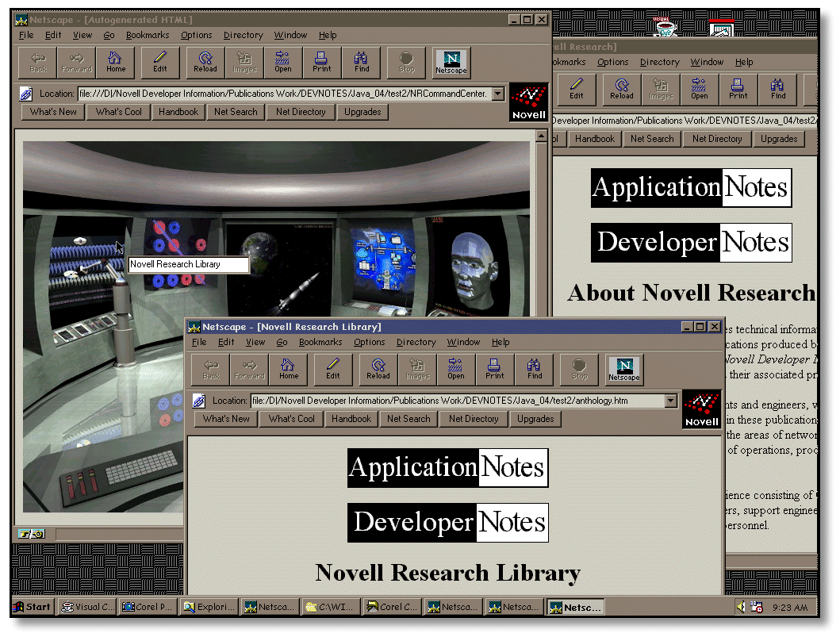
Task: Click Forward in the Autogenerated HTML window toolbar
Action: (x=77, y=63)
